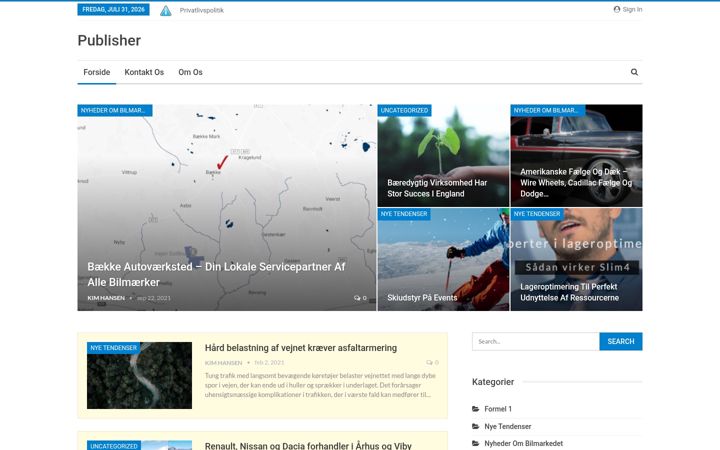Open Renault, Nissan og Dacia forhandler article

click(x=308, y=446)
